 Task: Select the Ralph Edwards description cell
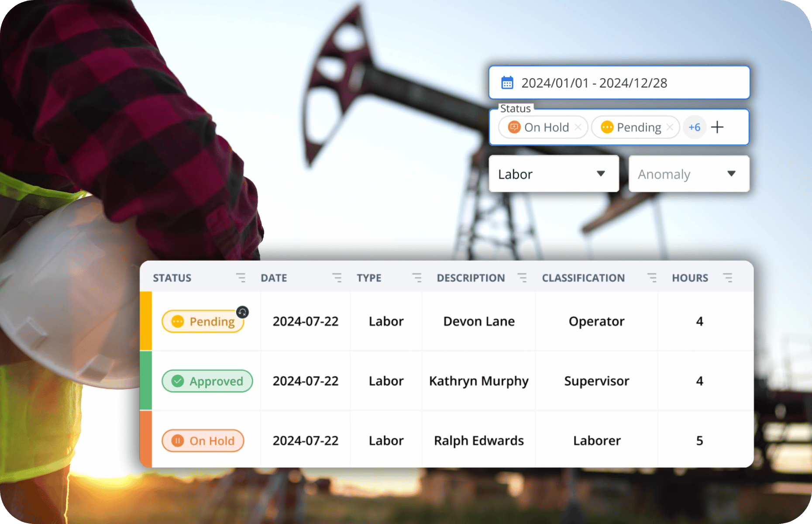point(478,441)
